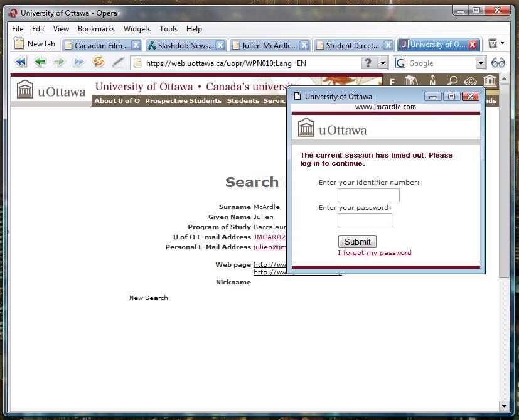The width and height of the screenshot is (519, 420).
Task: Close the Canadian Film tab
Action: pos(136,45)
